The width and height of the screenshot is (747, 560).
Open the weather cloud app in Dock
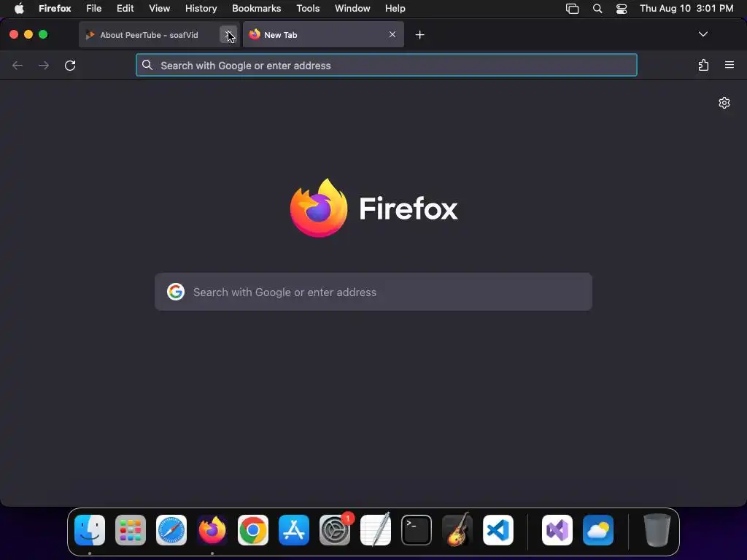click(x=598, y=529)
